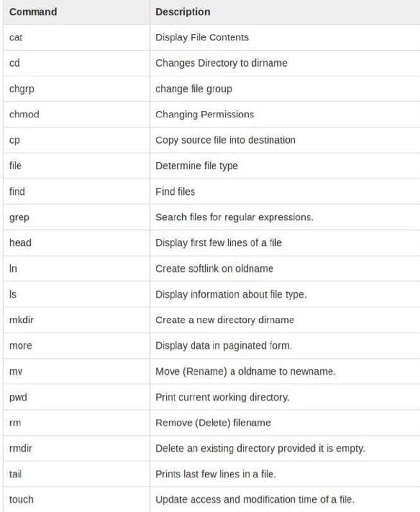Select 'Prints last few lines' description
Viewport: 420px width, 512px height.
tap(215, 474)
